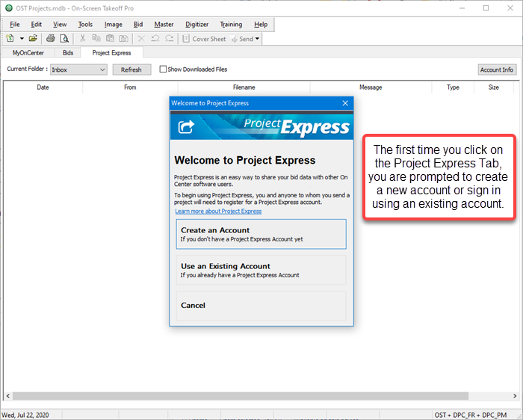The height and width of the screenshot is (420, 523).
Task: Click the OST + DPC_FR + DPC_PM status text
Action: [470, 415]
